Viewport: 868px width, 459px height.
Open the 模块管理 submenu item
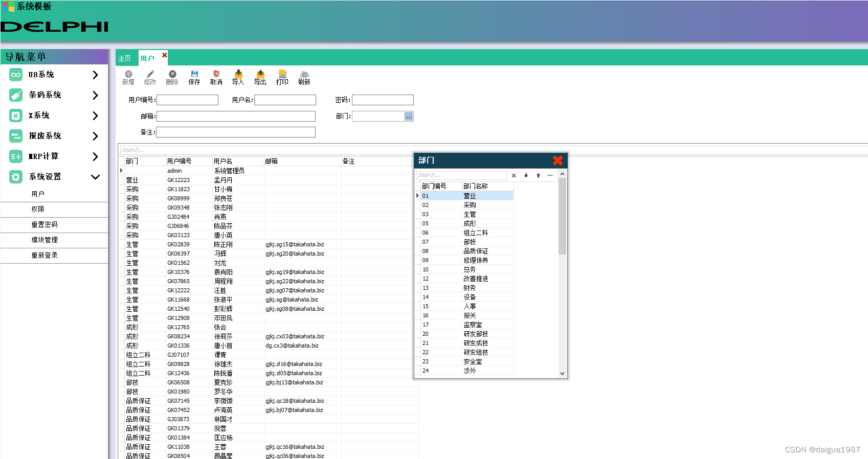pyautogui.click(x=54, y=240)
